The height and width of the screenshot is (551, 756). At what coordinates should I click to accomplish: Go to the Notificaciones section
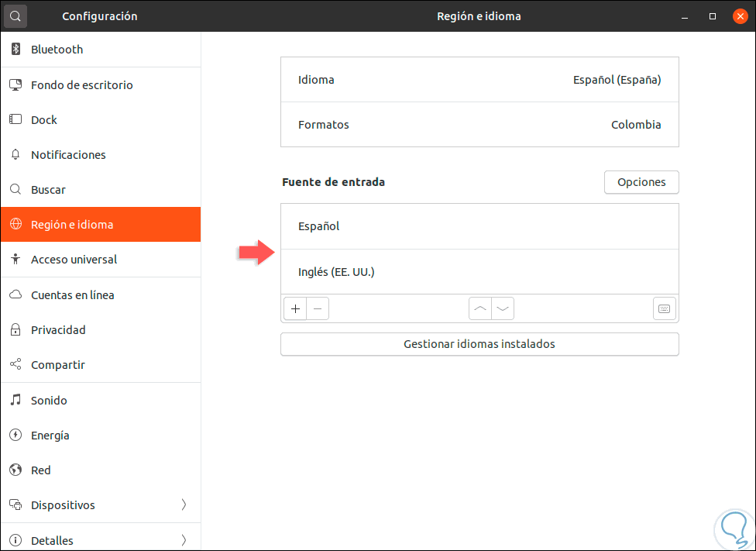(68, 155)
